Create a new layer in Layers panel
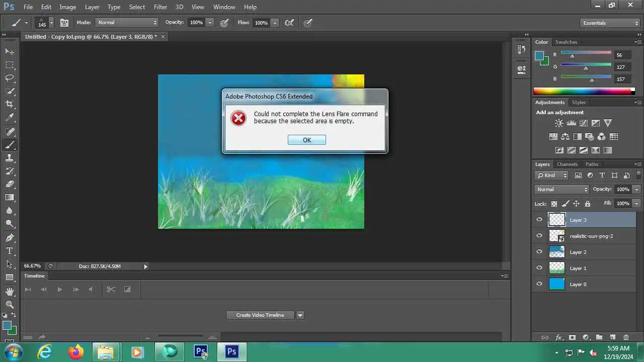The image size is (644, 362). (612, 337)
